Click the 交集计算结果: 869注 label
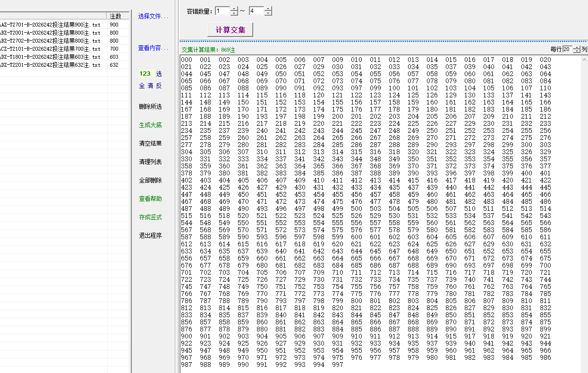Screen dimensions: 588x373 point(208,50)
